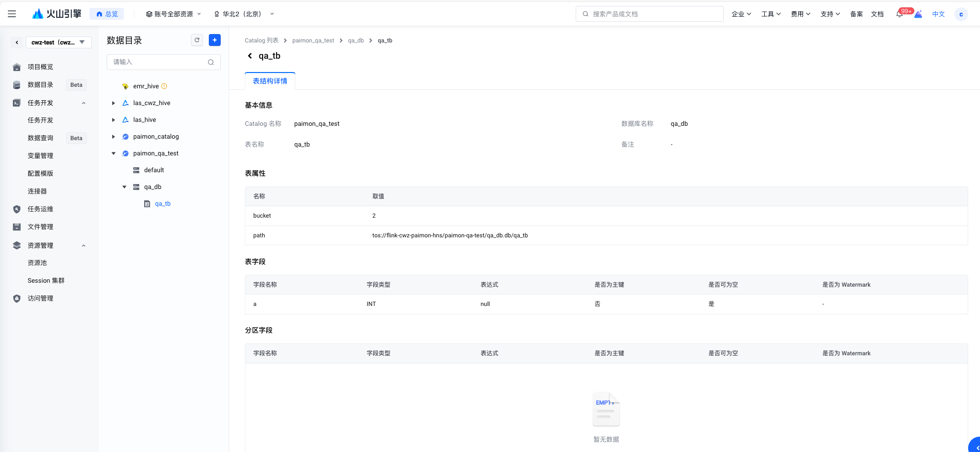Viewport: 980px width, 452px height.
Task: Collapse the left sidebar with arrow button
Action: 17,42
